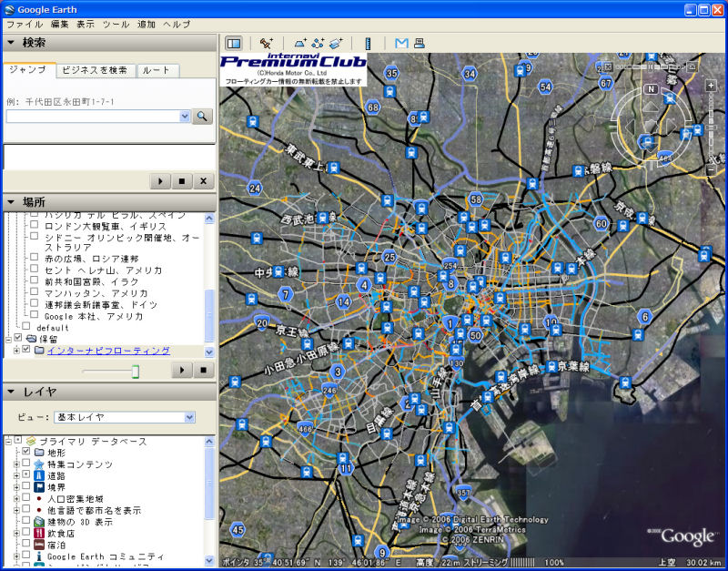Viewport: 728px width, 571px height.
Task: Zoom in with plus navigation button
Action: tap(711, 86)
